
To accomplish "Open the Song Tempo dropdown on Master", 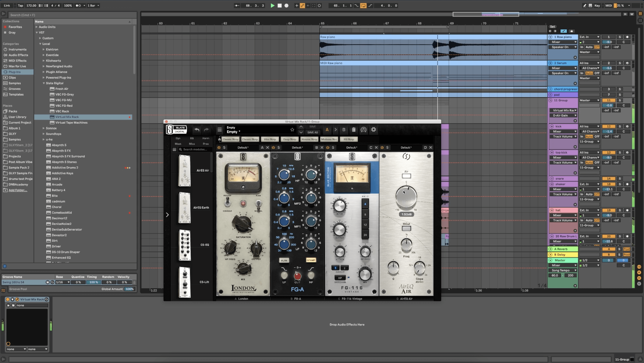I will (x=563, y=270).
